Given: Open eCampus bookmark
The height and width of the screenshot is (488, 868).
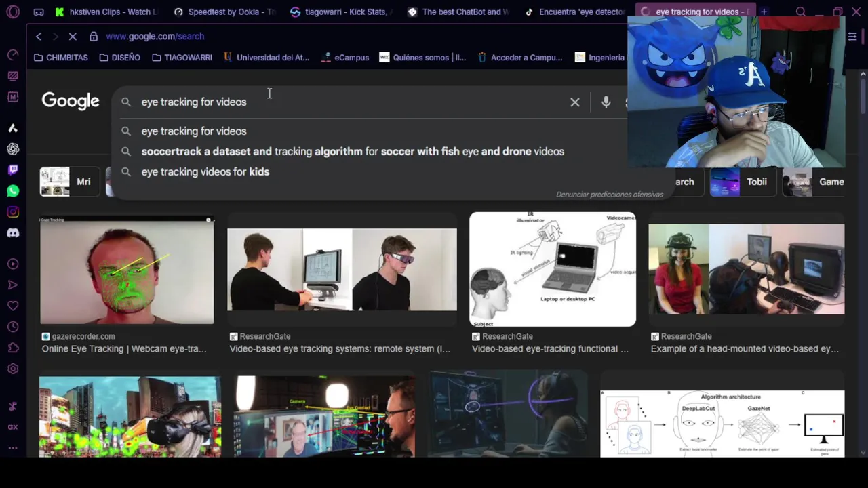Looking at the screenshot, I should pyautogui.click(x=346, y=58).
